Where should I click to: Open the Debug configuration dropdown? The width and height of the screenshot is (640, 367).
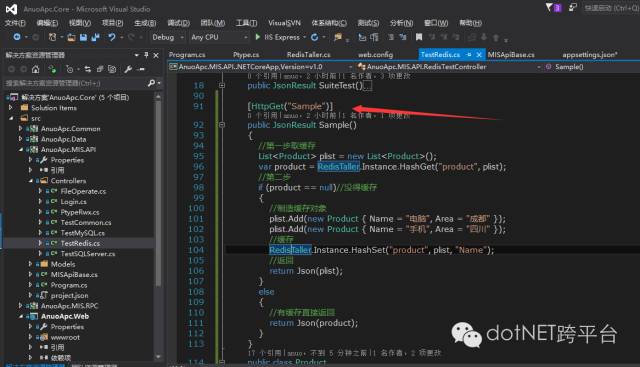tap(168, 37)
